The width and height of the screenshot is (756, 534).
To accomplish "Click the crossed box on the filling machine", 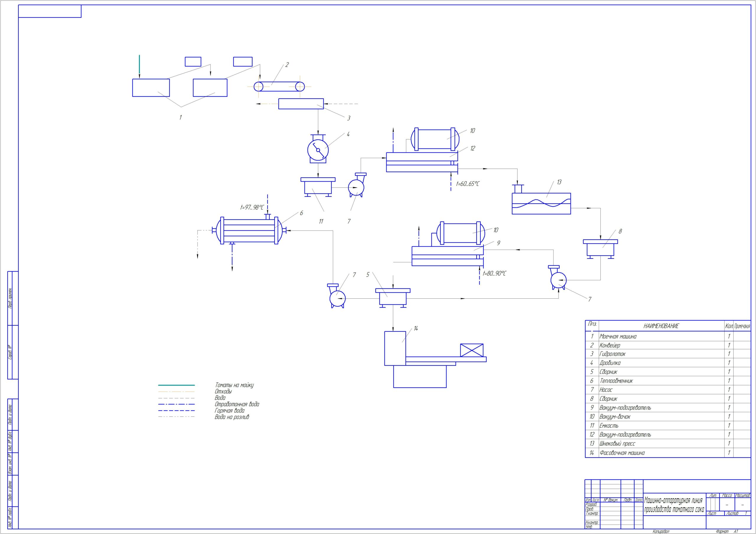I will tap(472, 350).
